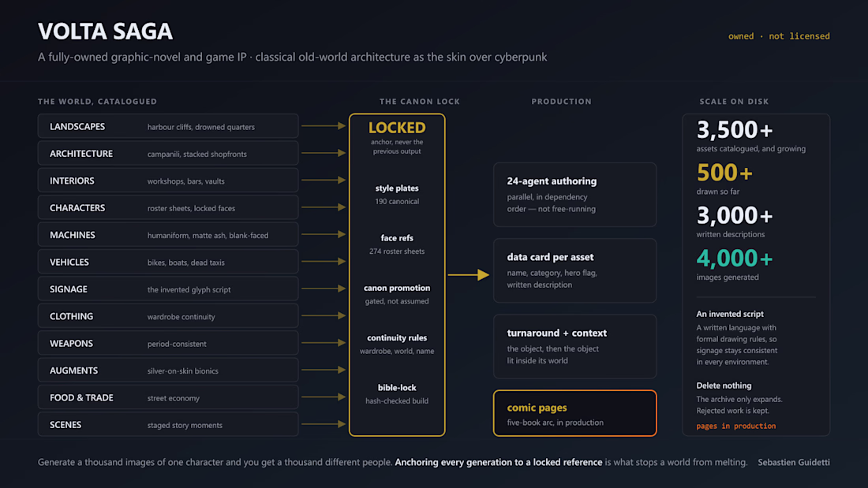Select the AUGMENTS category row
Screen dimensions: 868x488
(x=168, y=371)
